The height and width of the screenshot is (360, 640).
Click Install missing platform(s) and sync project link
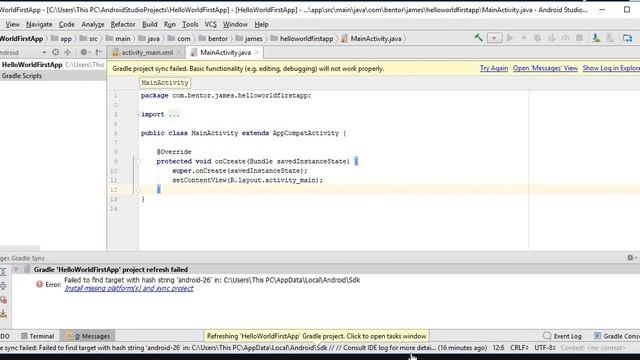(129, 289)
